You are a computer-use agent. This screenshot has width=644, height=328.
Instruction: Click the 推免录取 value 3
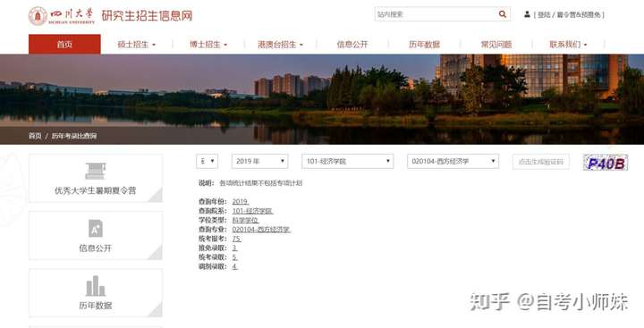click(234, 248)
